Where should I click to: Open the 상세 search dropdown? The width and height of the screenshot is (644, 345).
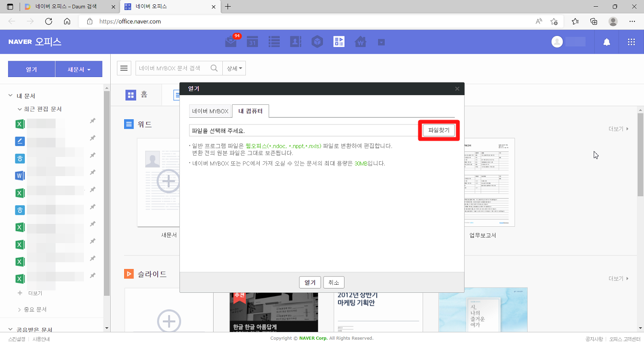tap(234, 68)
